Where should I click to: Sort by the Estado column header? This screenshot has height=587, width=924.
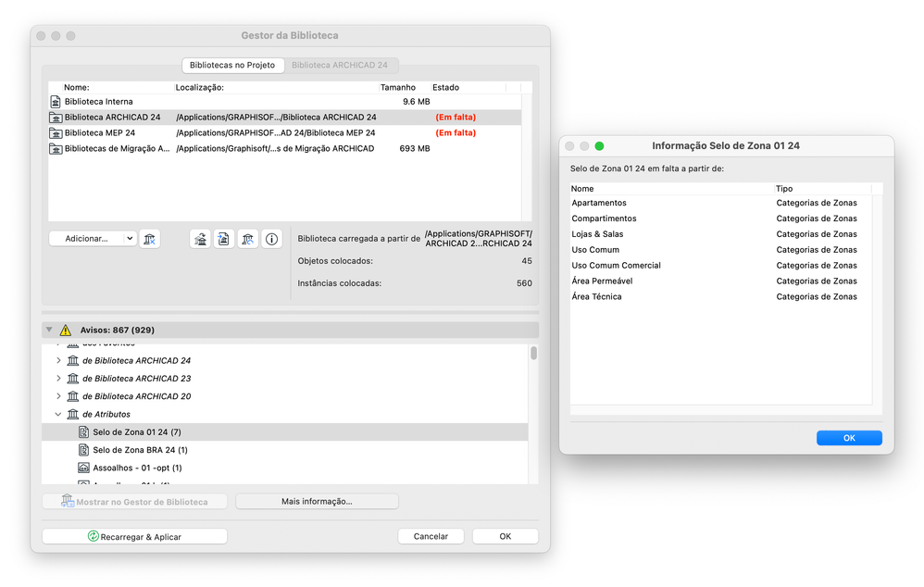(x=468, y=87)
